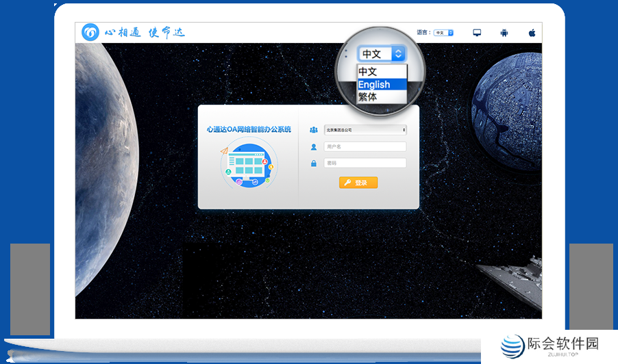The height and width of the screenshot is (364, 618).
Task: Click the 心相通 swirl logo icon
Action: 90,32
